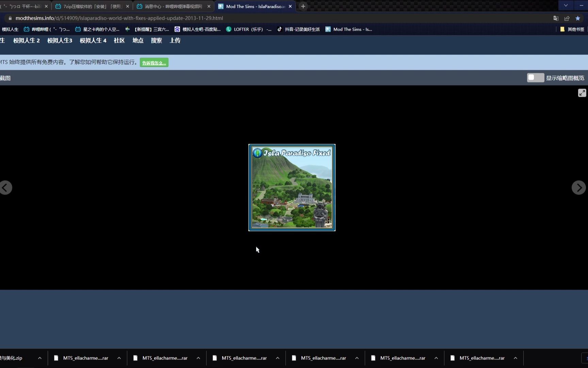Screen dimensions: 588x368
Task: Expand options for the .zip download
Action: click(x=40, y=358)
